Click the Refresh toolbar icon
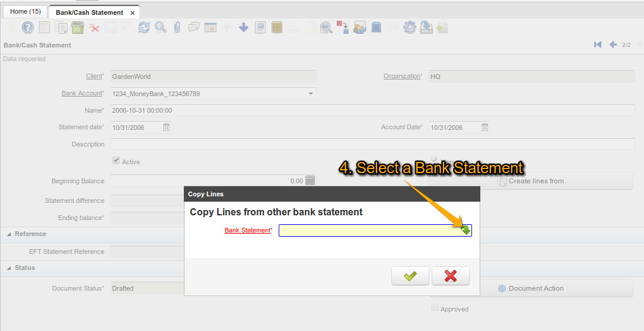This screenshot has width=644, height=331. pyautogui.click(x=144, y=27)
